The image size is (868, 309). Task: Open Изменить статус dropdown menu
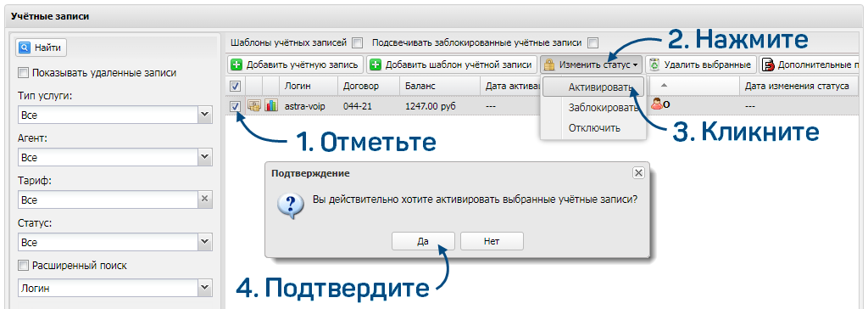(x=591, y=65)
